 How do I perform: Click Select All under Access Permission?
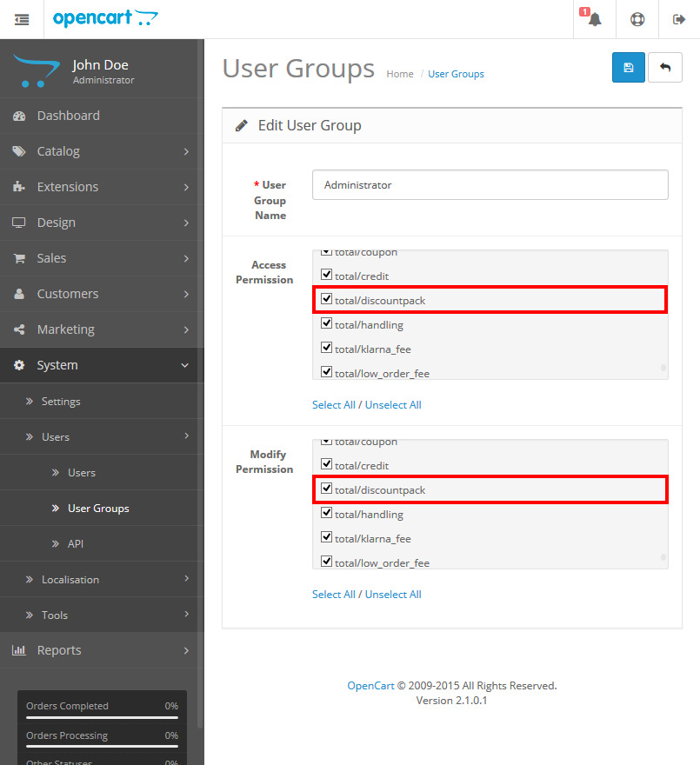[x=334, y=405]
